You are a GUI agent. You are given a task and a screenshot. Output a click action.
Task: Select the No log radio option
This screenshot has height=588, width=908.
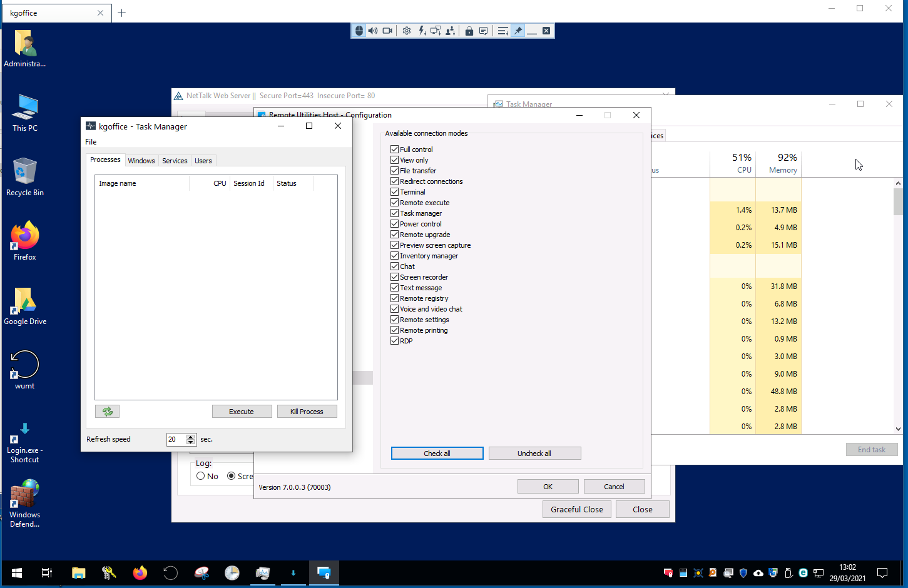pyautogui.click(x=201, y=476)
